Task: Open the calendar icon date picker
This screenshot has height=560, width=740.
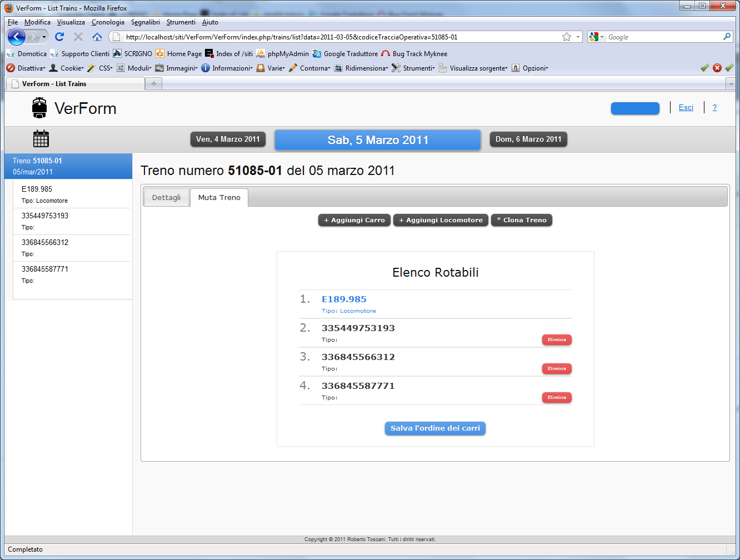Action: 41,139
